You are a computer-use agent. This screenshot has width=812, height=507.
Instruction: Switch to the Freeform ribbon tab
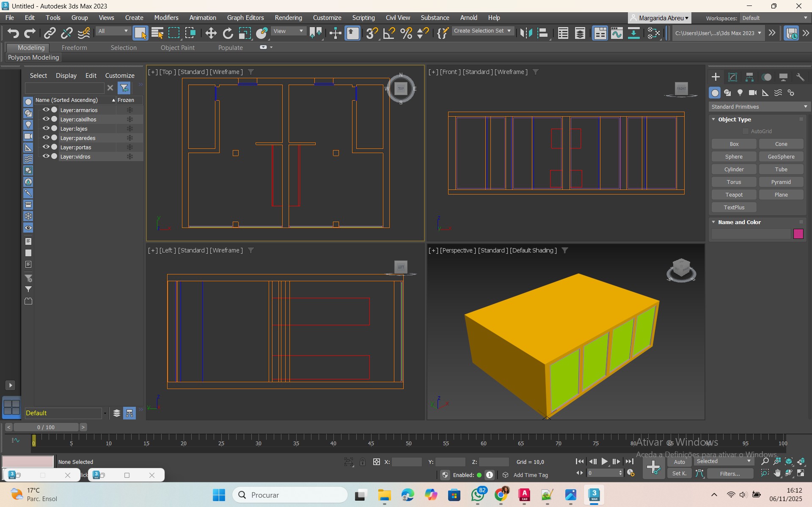(74, 48)
